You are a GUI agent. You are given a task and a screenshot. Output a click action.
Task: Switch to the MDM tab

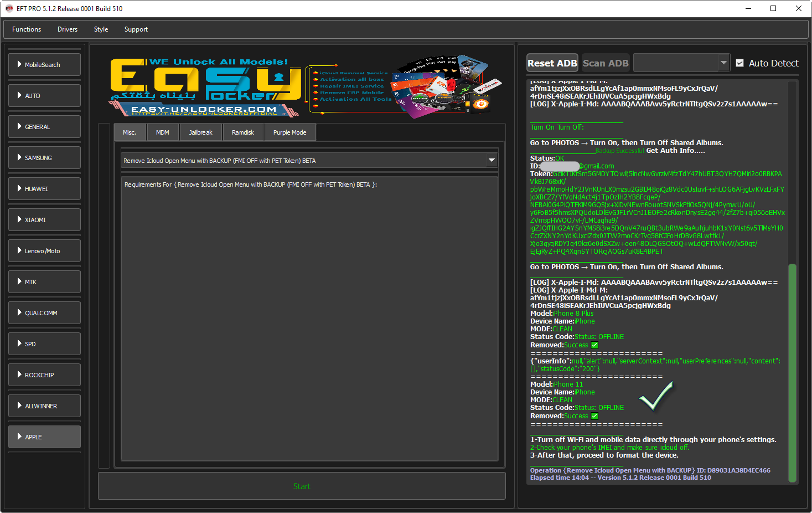[163, 132]
